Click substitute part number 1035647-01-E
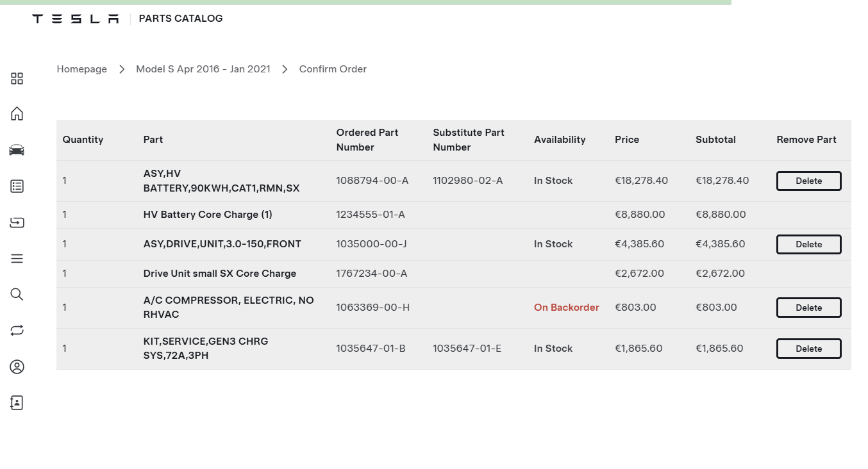Image resolution: width=868 pixels, height=469 pixels. click(467, 349)
